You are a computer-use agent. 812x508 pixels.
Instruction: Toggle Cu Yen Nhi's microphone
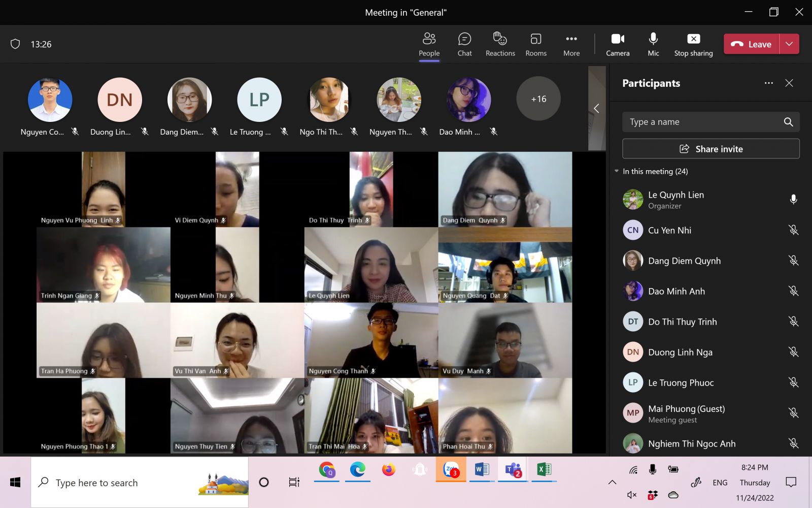tap(793, 230)
